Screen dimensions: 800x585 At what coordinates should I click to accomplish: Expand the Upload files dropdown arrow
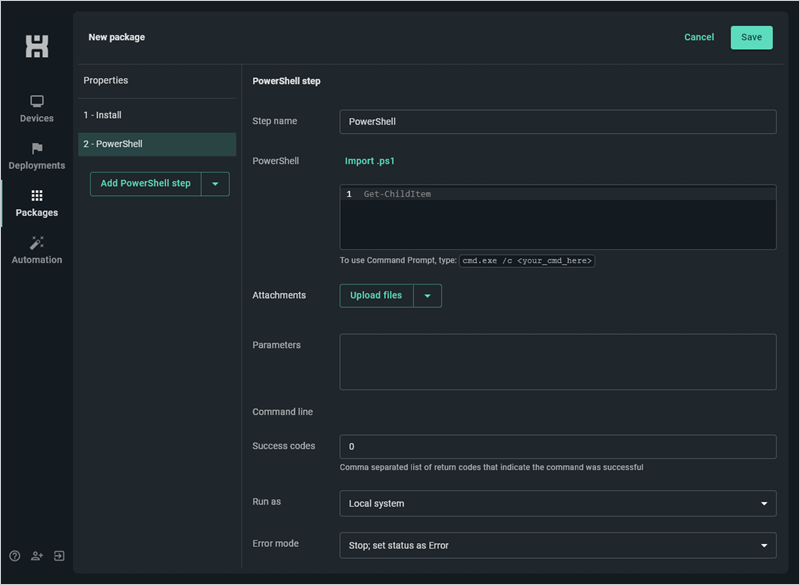click(428, 296)
